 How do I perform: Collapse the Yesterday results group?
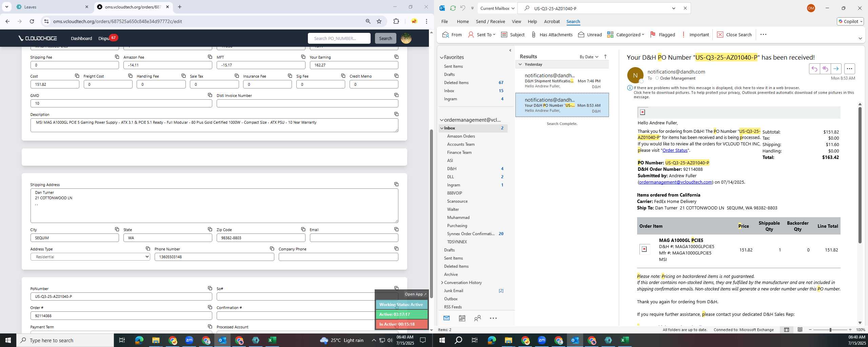(x=520, y=64)
